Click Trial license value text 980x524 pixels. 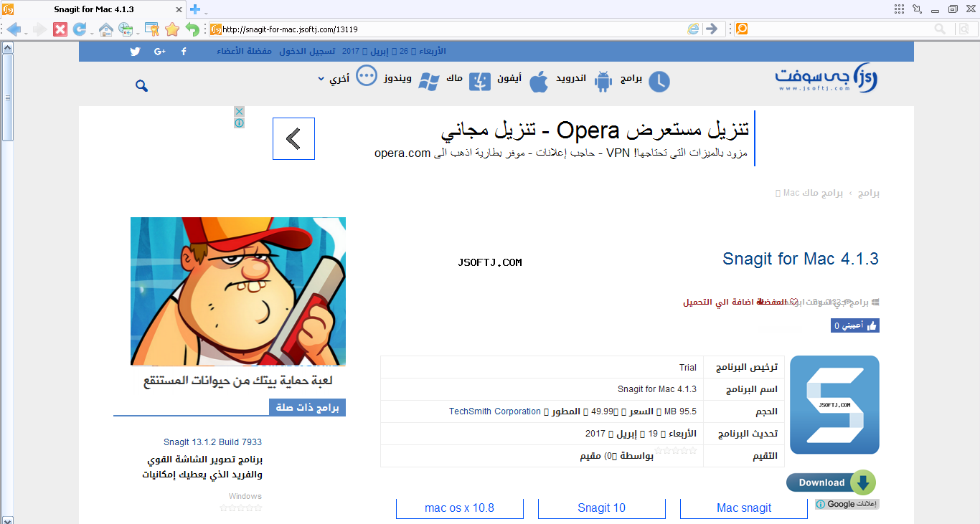(688, 368)
